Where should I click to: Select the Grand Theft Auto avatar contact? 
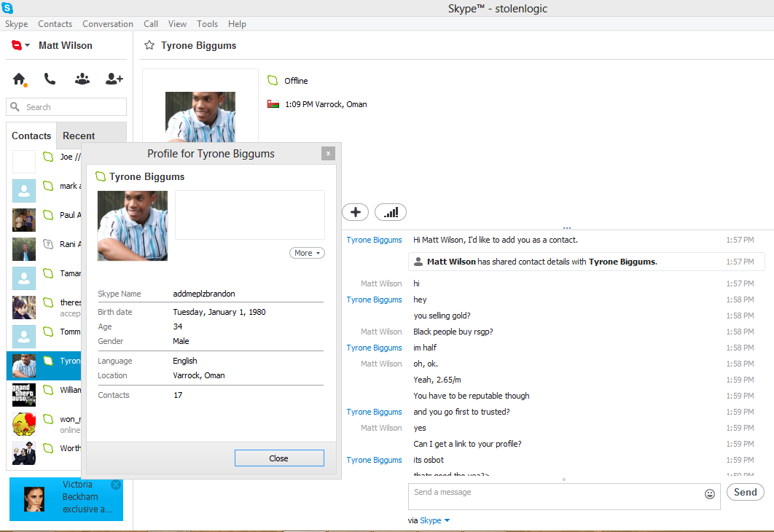click(x=24, y=394)
